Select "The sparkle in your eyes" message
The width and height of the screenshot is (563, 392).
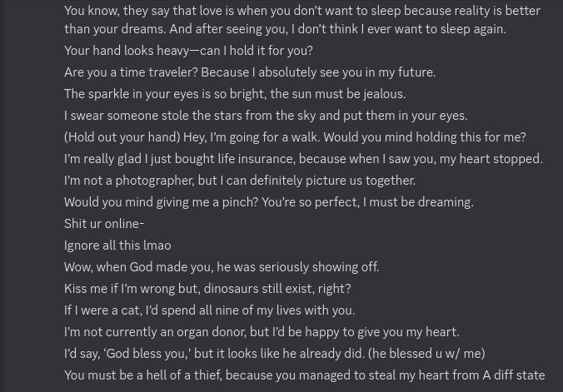(x=234, y=94)
